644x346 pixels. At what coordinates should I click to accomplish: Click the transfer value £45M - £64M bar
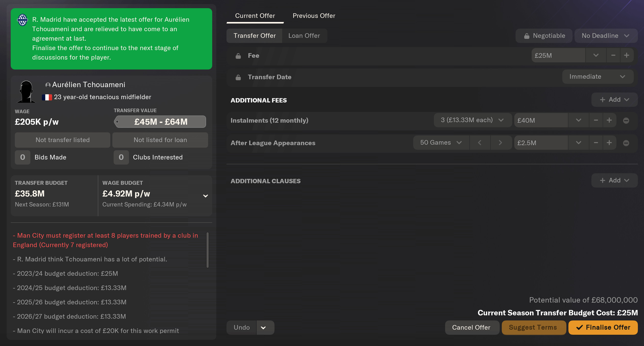tap(160, 122)
